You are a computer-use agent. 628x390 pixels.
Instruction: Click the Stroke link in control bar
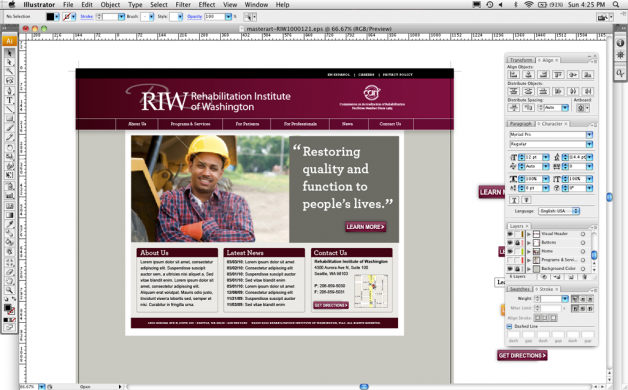point(87,16)
